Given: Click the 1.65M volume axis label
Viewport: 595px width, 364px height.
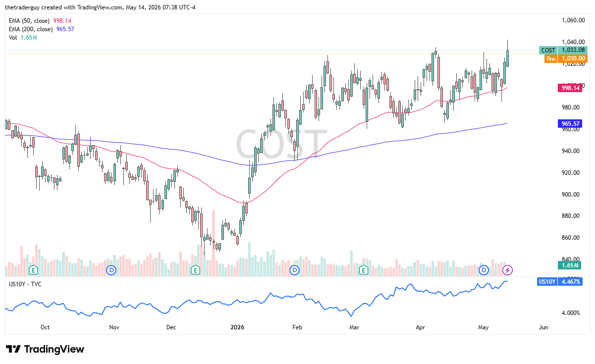Looking at the screenshot, I should click(569, 265).
